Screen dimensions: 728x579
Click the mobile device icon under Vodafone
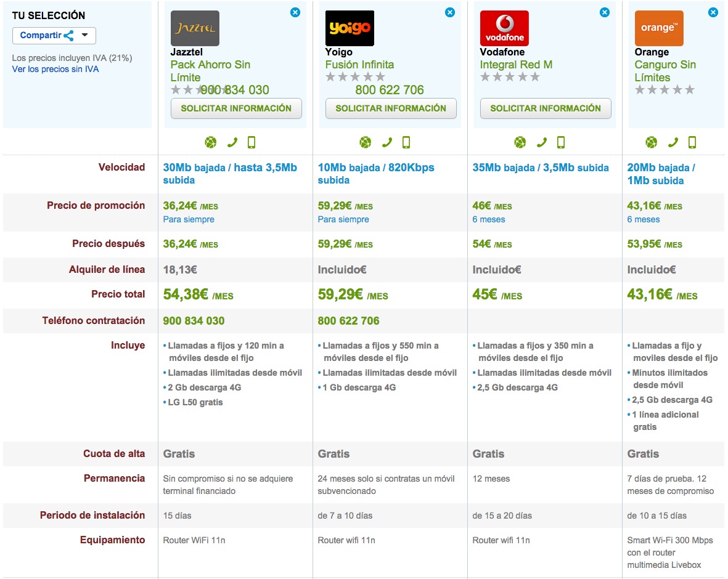[x=561, y=142]
